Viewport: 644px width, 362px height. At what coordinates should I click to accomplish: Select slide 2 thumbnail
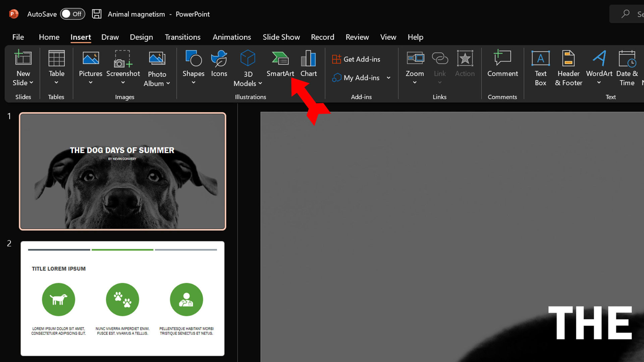122,298
